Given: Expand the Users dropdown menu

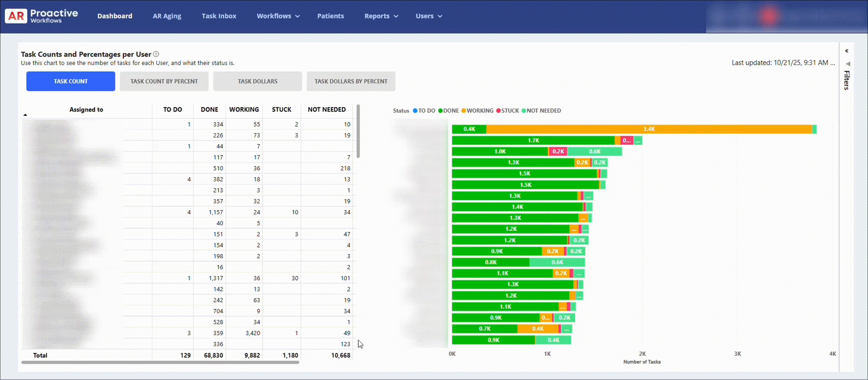Looking at the screenshot, I should point(428,16).
